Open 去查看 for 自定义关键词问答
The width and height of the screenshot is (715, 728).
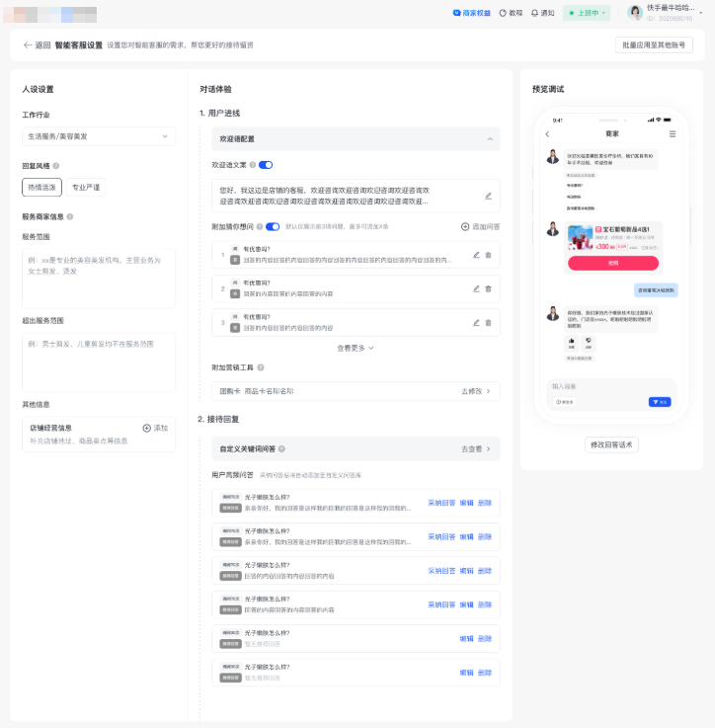[476, 449]
